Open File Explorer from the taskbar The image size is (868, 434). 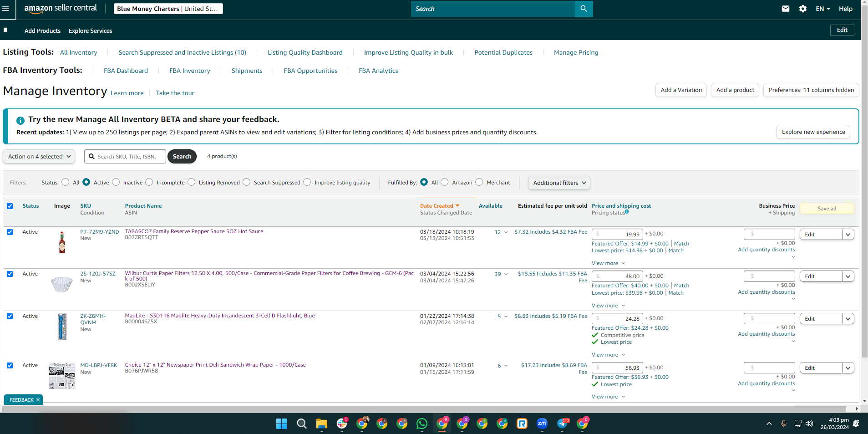click(322, 424)
